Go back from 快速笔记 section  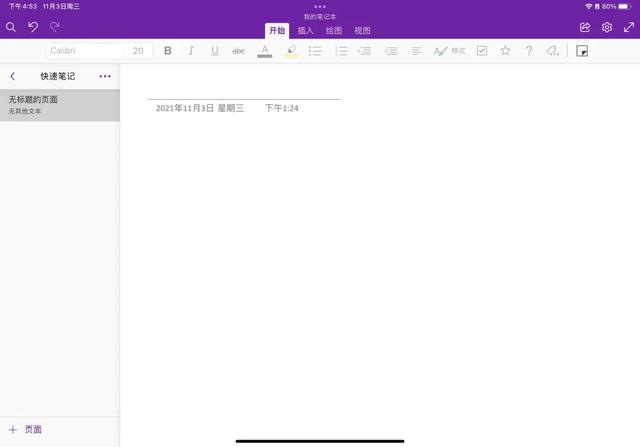pos(13,76)
